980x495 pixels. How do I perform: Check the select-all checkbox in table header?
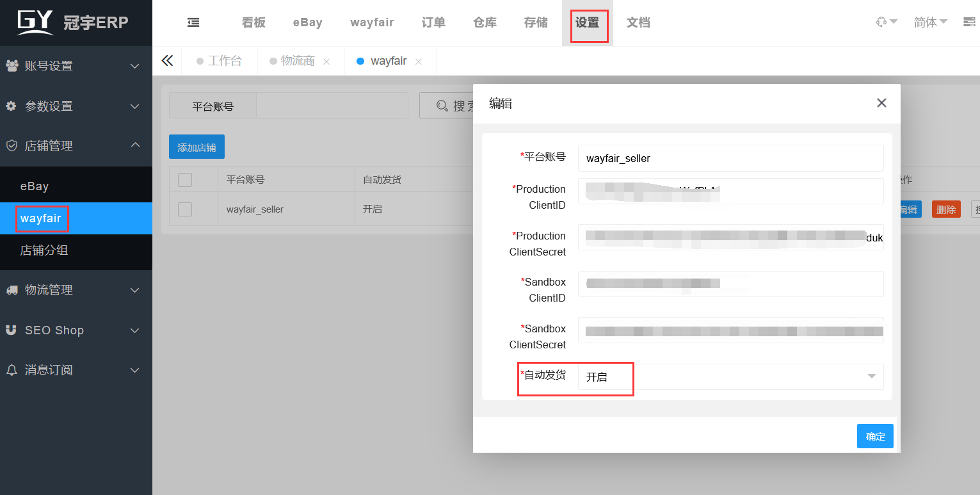click(185, 180)
